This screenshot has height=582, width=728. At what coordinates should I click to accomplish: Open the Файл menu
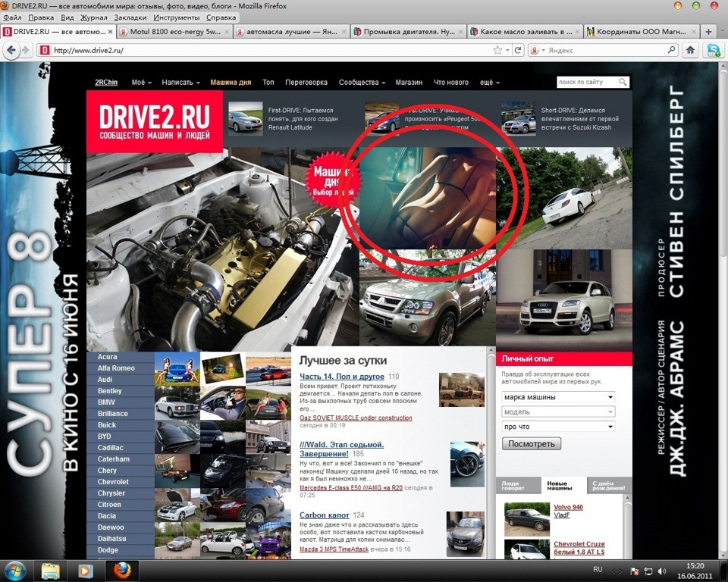pyautogui.click(x=12, y=17)
